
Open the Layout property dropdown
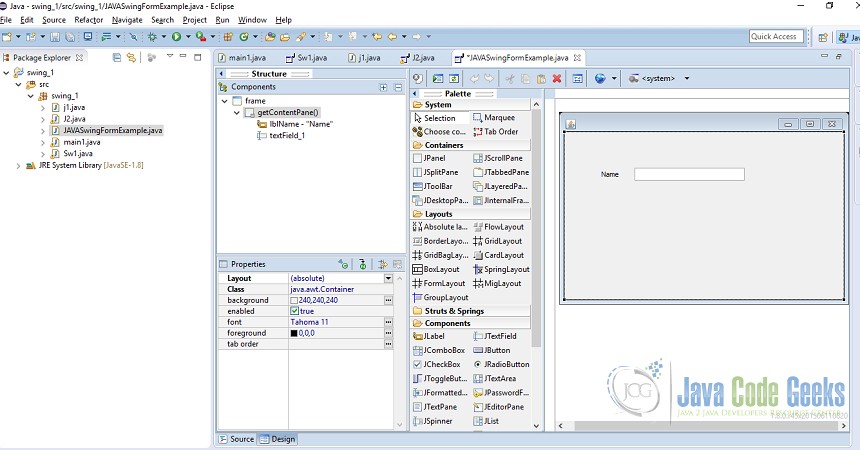(x=388, y=278)
